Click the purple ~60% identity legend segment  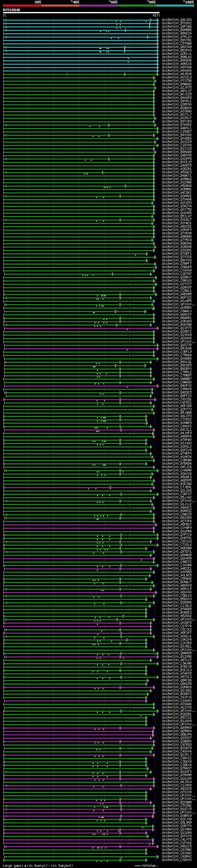(99, 6)
